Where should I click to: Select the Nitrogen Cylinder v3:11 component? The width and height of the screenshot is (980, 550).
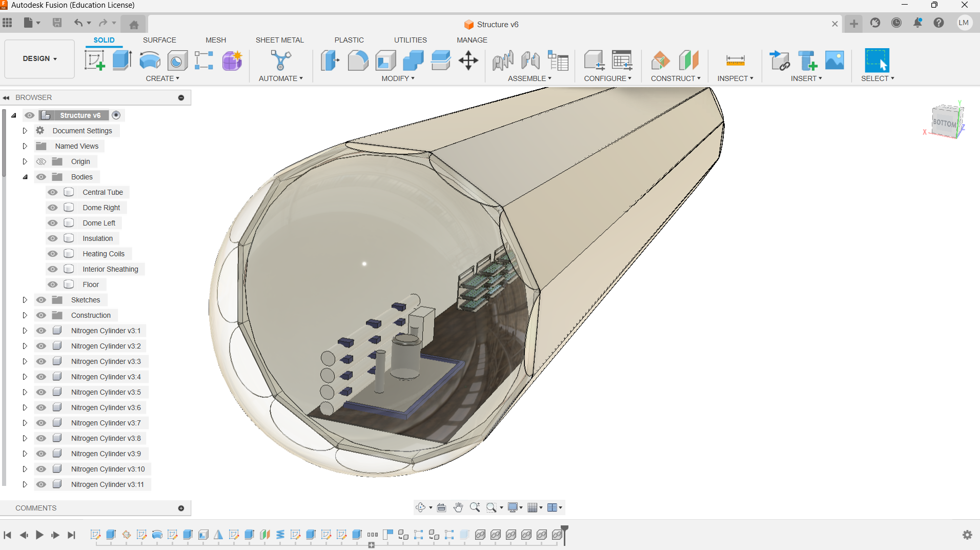pyautogui.click(x=108, y=484)
